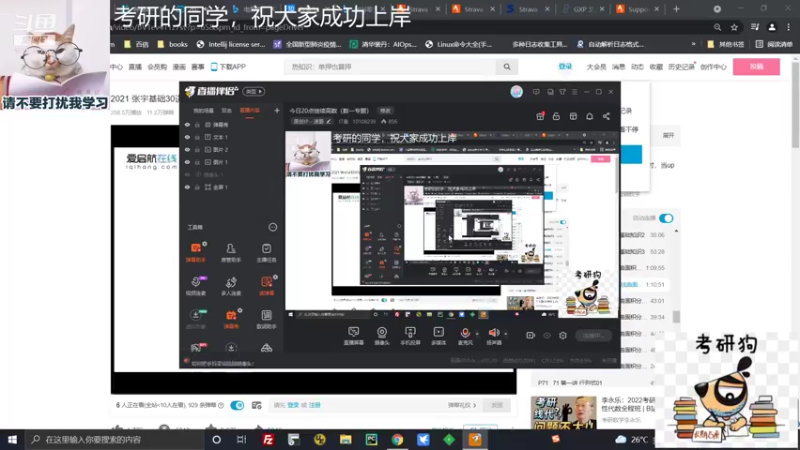Switch to the Strava tab with orange icon

(474, 9)
